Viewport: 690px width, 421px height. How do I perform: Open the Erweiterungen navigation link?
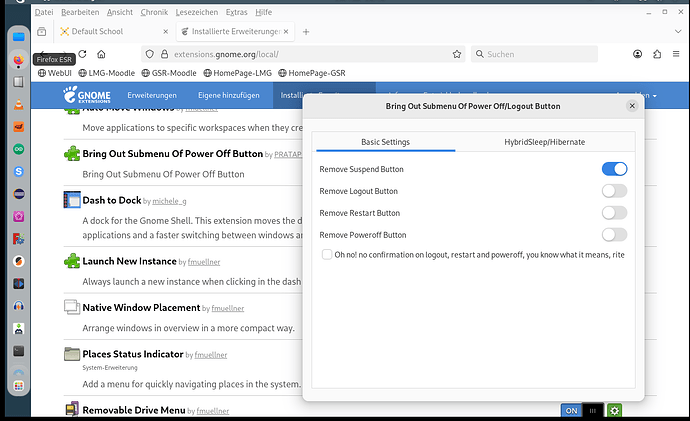coord(152,95)
